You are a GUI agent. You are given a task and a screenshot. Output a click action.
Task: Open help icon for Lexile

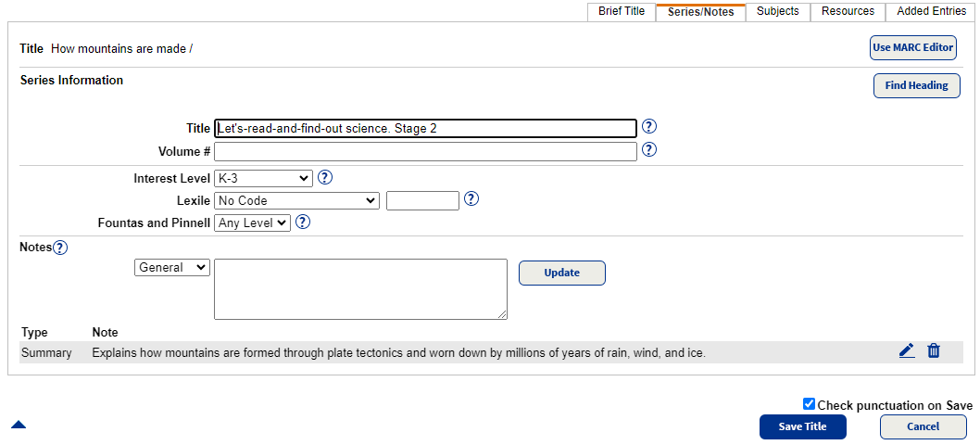[471, 199]
